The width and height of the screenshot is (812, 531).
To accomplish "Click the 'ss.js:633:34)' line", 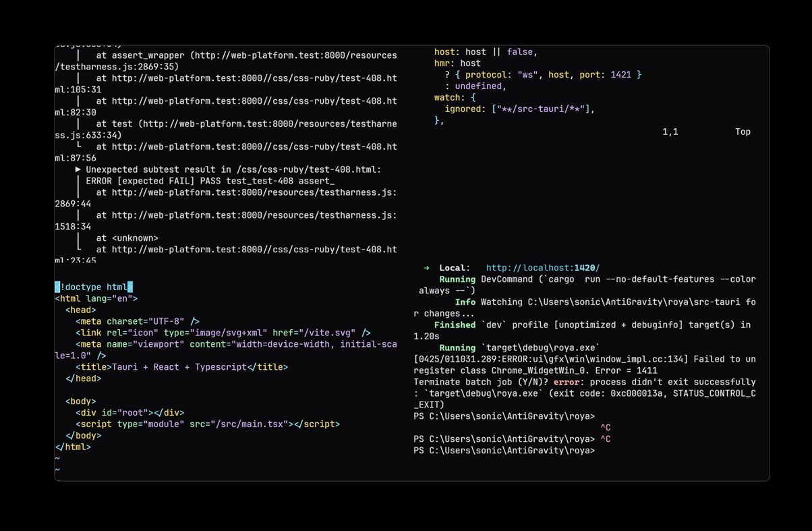I will click(x=88, y=136).
